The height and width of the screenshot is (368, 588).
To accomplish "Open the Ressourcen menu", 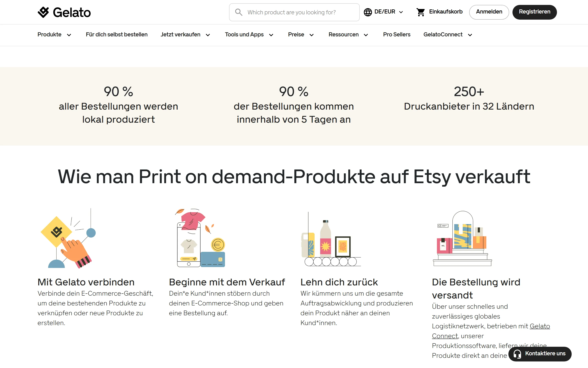I will pos(344,35).
